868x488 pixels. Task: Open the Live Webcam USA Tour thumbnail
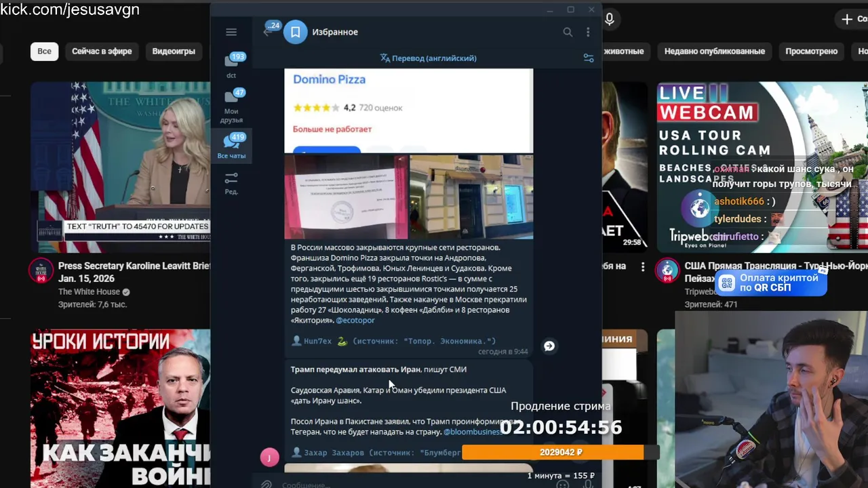pos(762,167)
